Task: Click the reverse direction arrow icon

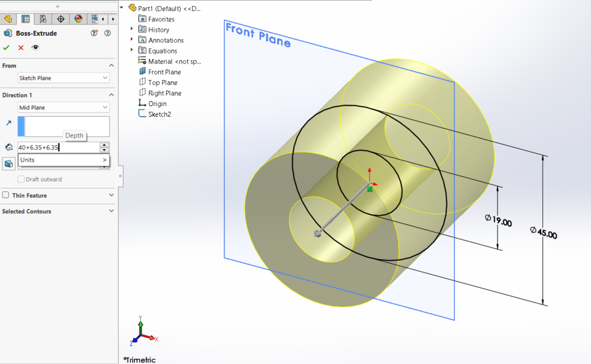Action: [x=9, y=122]
